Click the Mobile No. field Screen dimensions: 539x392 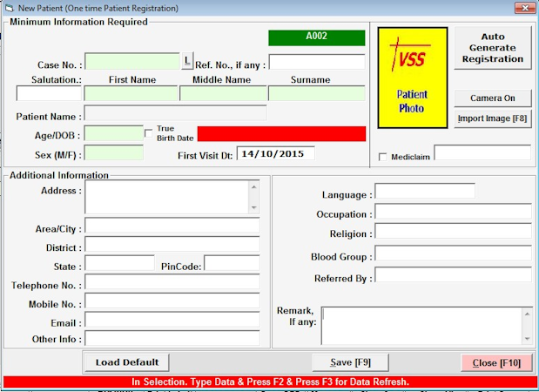(x=172, y=301)
